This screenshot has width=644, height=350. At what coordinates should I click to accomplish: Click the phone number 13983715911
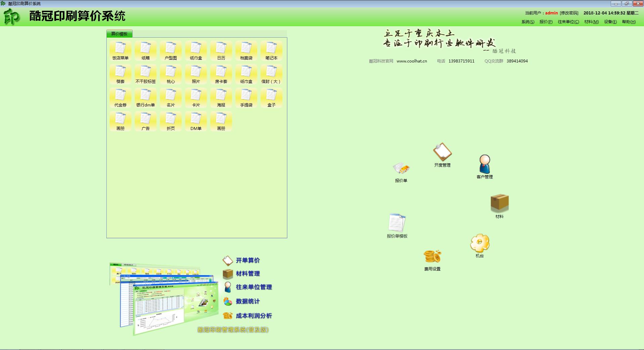(x=461, y=61)
